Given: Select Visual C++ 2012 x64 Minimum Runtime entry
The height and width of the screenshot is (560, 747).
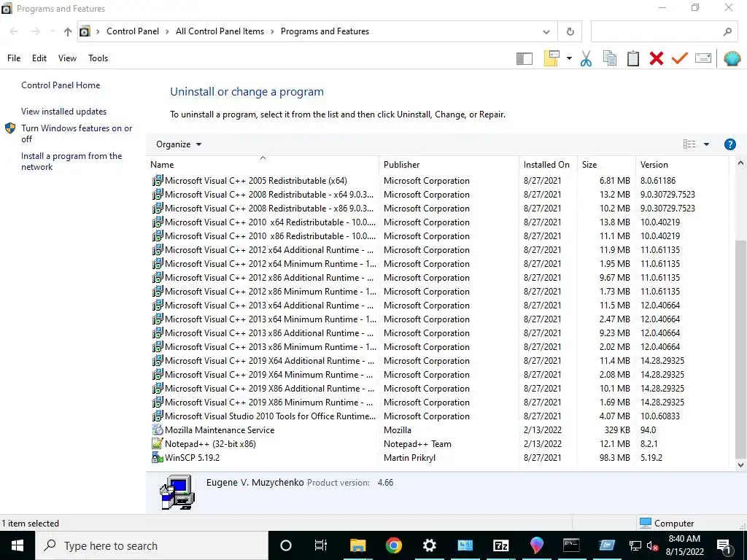Looking at the screenshot, I should [438, 264].
